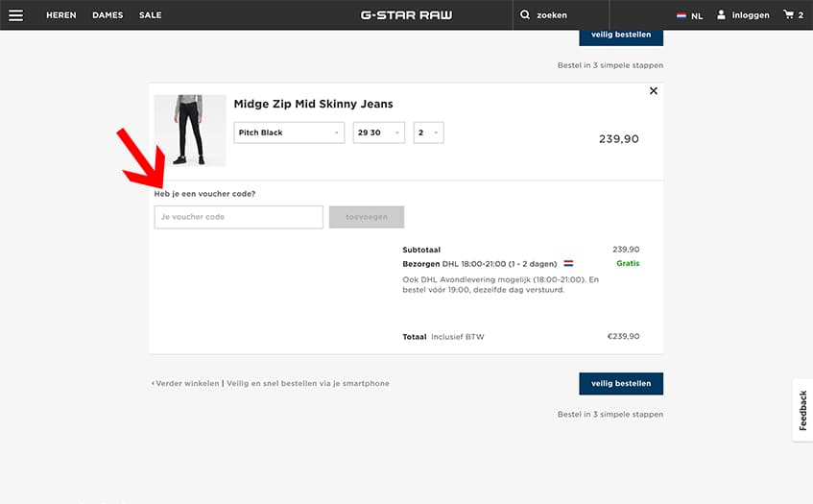Remove the Midge Zip jeans item

pos(654,91)
